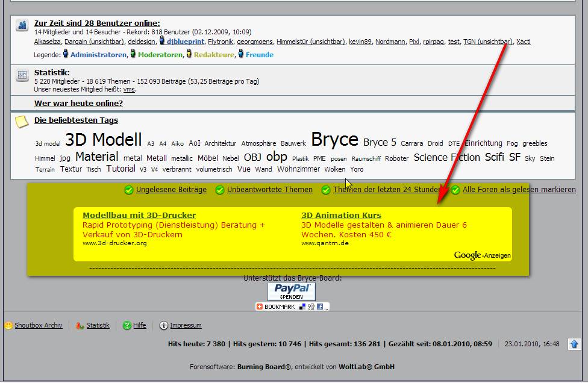
Task: Open the Shoutbox Archiv link
Action: click(x=38, y=325)
